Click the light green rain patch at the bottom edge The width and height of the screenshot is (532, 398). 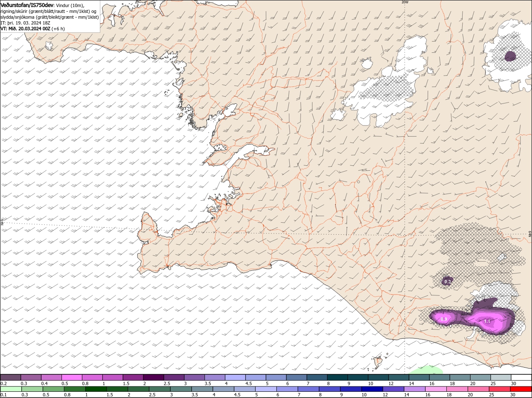pyautogui.click(x=427, y=370)
